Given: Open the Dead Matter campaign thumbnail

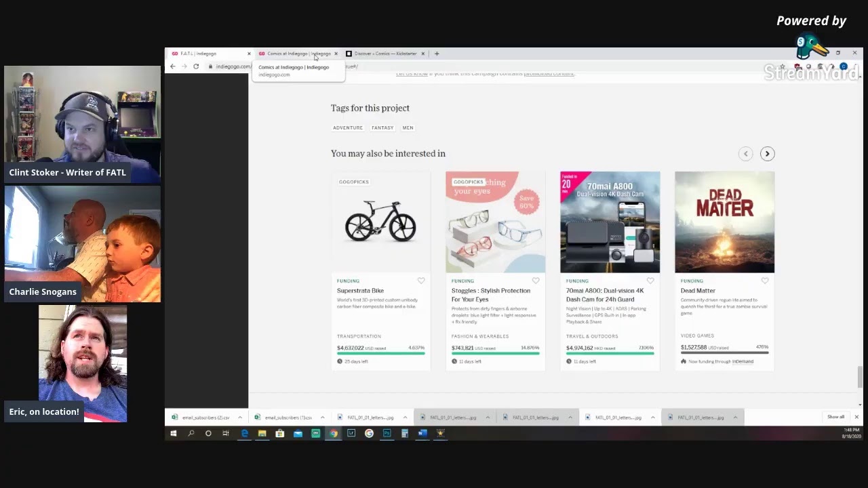Looking at the screenshot, I should point(724,222).
